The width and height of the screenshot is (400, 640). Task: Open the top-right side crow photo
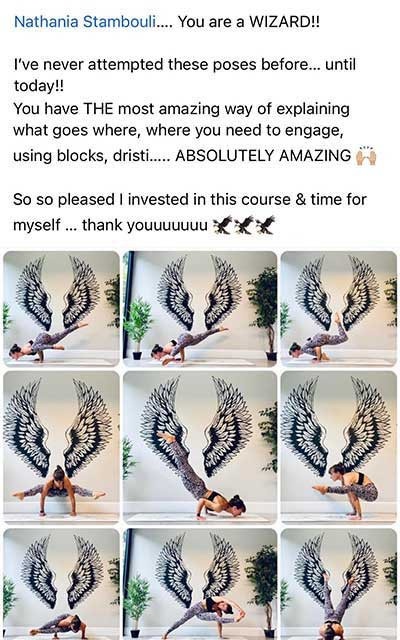click(x=338, y=309)
